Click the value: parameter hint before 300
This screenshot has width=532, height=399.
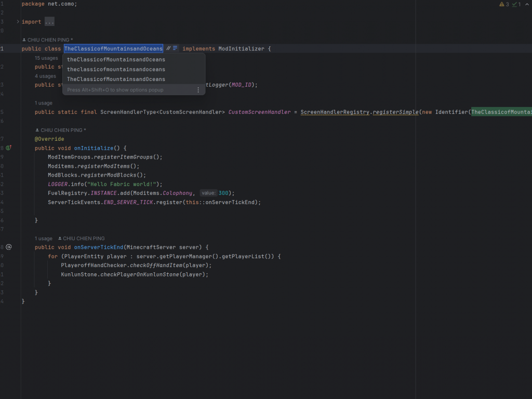[208, 193]
